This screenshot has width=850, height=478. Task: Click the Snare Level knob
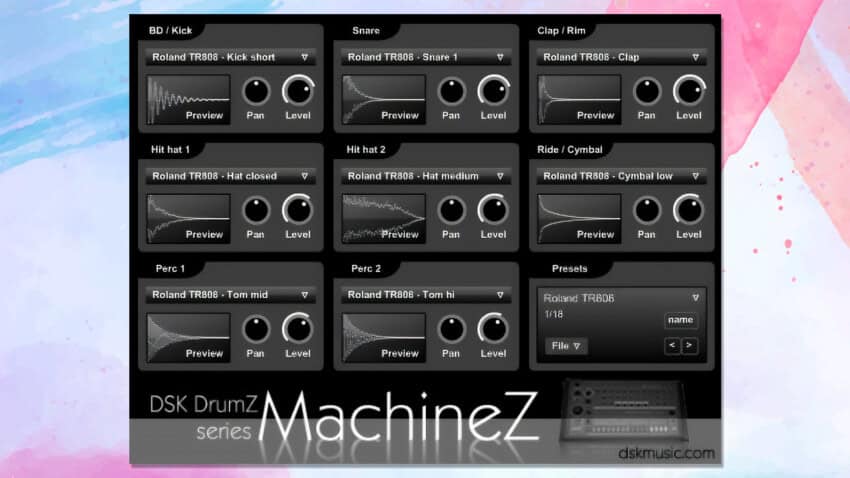coord(494,91)
